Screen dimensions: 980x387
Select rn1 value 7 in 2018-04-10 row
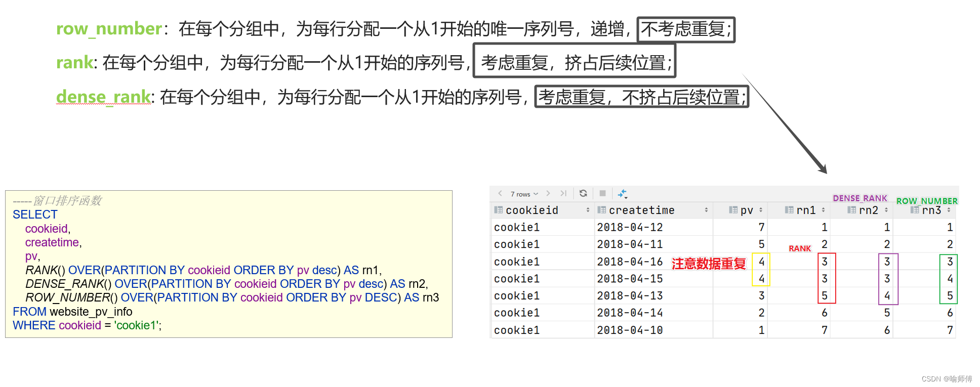(x=825, y=330)
